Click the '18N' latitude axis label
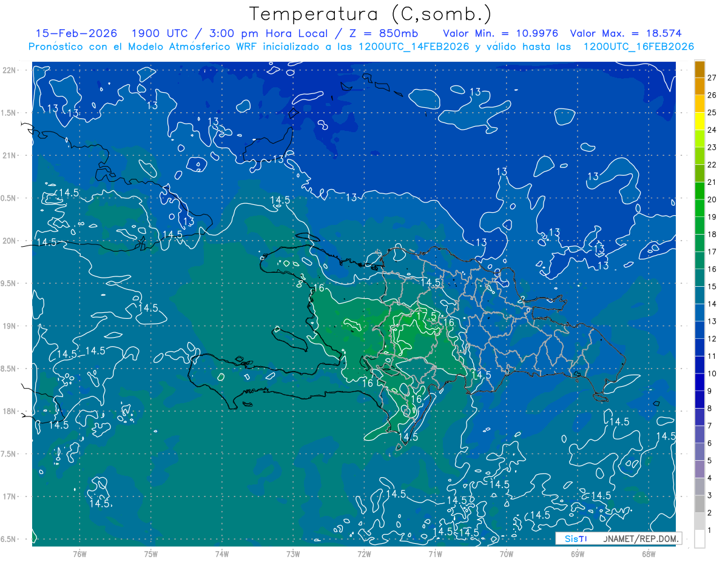This screenshot has width=728, height=562. tap(10, 411)
